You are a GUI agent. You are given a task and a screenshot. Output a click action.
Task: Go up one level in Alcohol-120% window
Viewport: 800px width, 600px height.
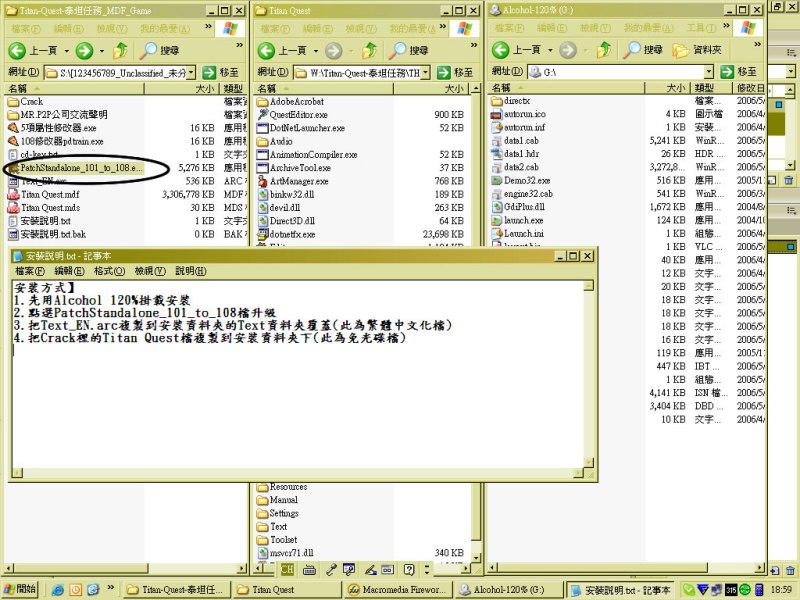pos(605,50)
